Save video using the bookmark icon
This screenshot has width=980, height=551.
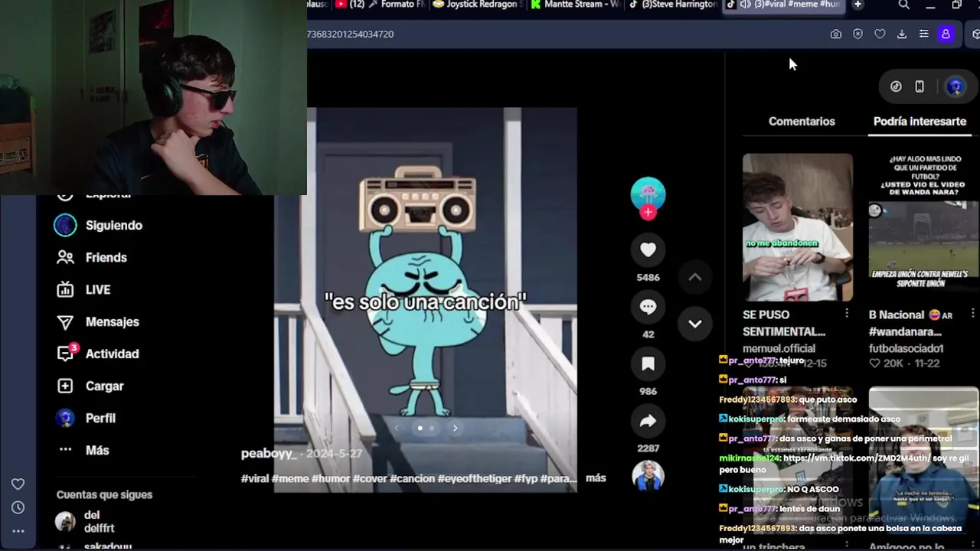648,364
